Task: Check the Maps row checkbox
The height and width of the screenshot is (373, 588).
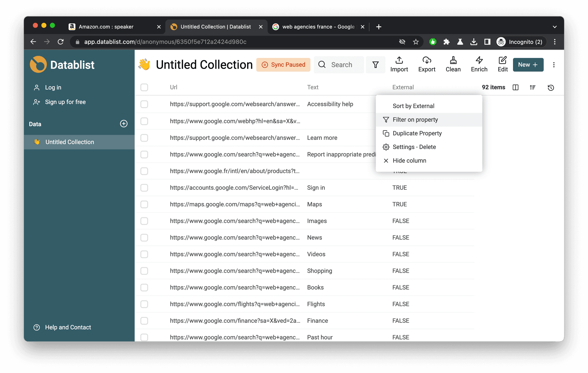Action: [144, 204]
